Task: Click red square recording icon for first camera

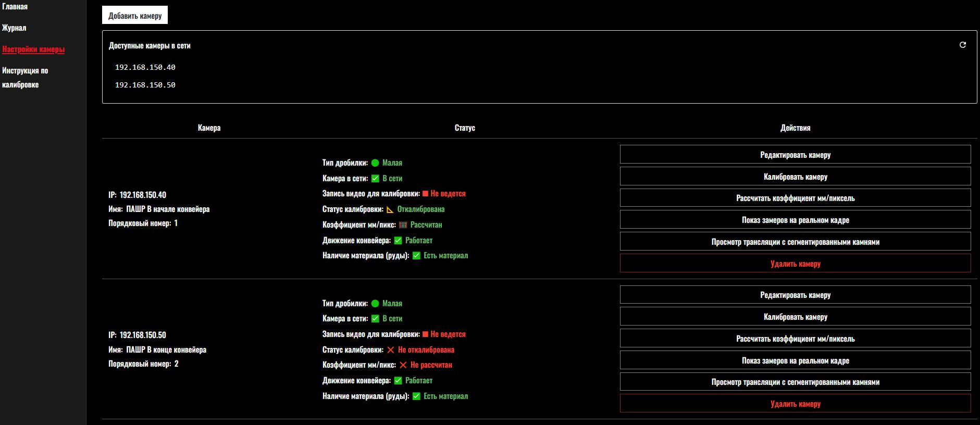Action: click(x=425, y=194)
